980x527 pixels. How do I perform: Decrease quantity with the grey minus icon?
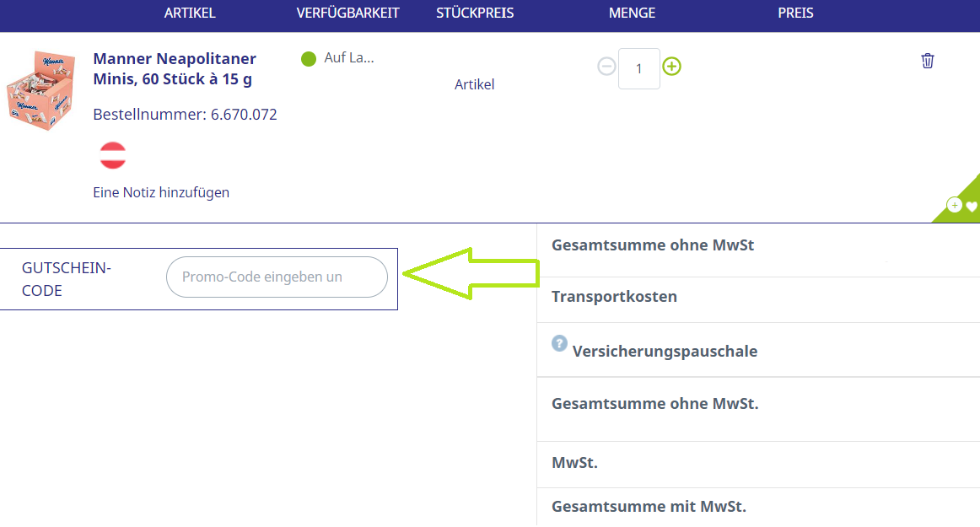pos(606,67)
